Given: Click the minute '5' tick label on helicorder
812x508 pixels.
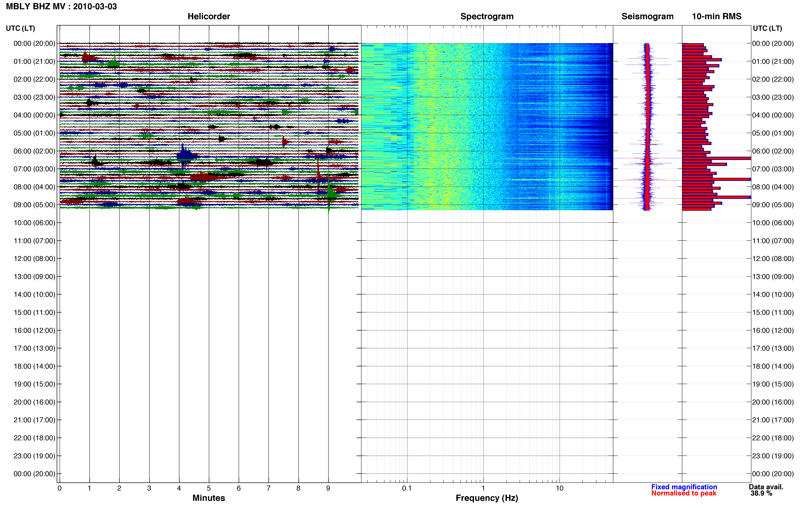Looking at the screenshot, I should click(209, 488).
